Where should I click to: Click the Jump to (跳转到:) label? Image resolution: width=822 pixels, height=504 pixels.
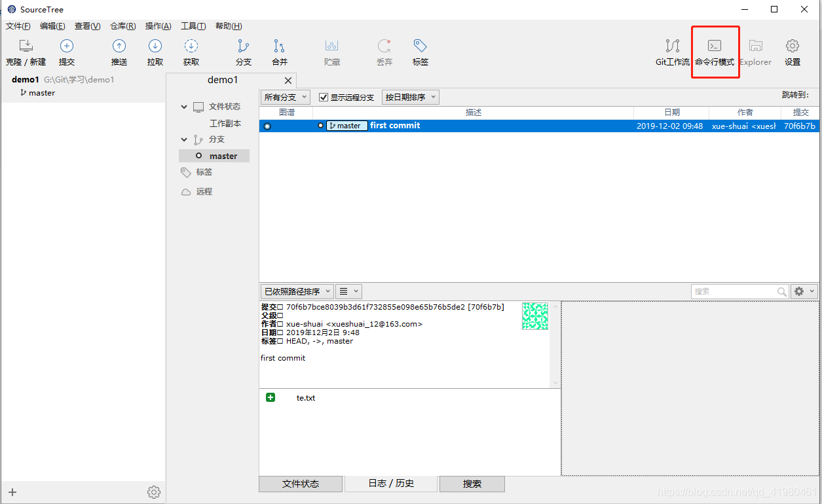tap(795, 95)
